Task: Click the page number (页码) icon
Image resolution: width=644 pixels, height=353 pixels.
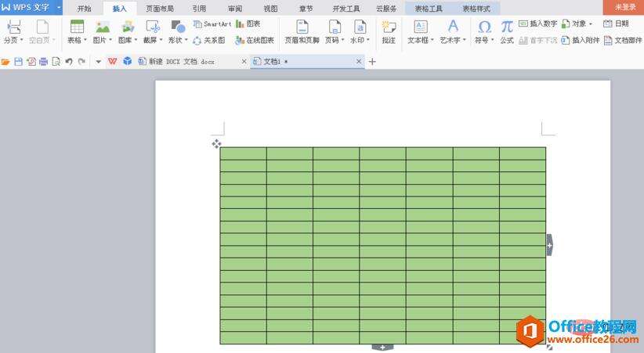Action: pos(335,27)
